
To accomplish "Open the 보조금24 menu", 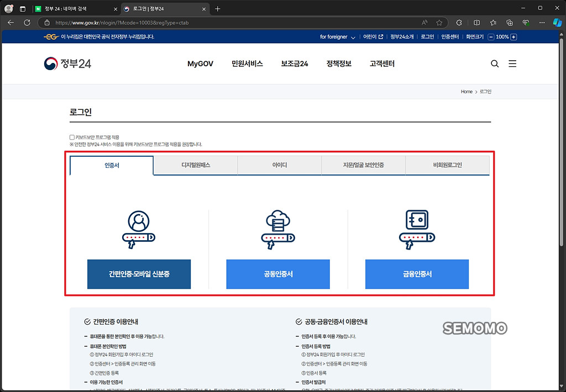I will 295,64.
